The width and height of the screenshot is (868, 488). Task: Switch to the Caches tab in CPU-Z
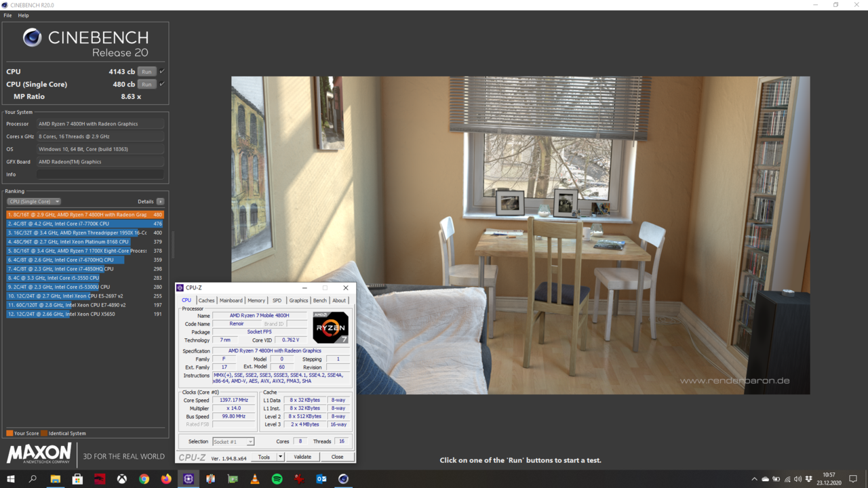click(x=207, y=300)
